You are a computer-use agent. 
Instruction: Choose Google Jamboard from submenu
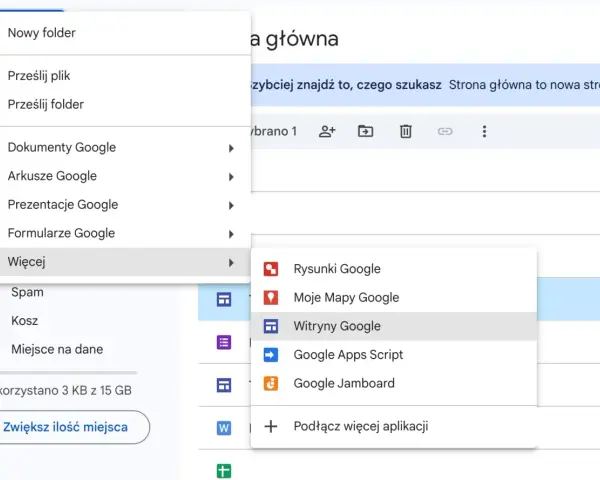(394, 383)
